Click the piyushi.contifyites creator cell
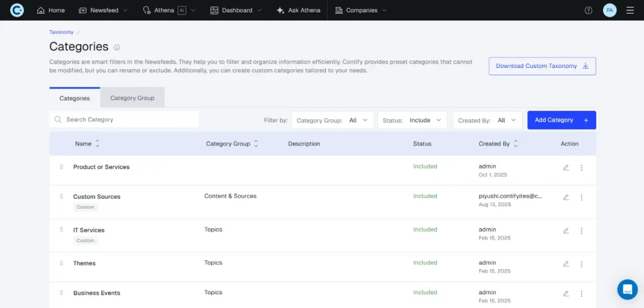Viewport: 644px width, 308px height. [511, 196]
